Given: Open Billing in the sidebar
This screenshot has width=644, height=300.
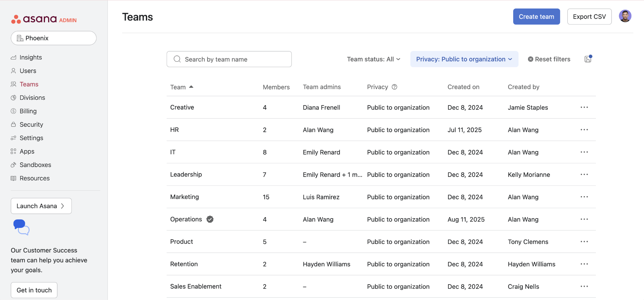Looking at the screenshot, I should pos(28,111).
